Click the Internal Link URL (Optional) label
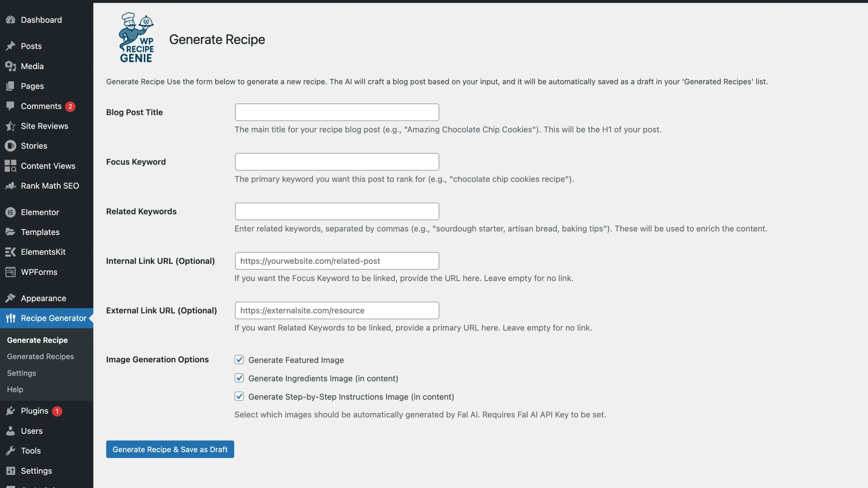Viewport: 868px width, 488px height. (x=160, y=261)
